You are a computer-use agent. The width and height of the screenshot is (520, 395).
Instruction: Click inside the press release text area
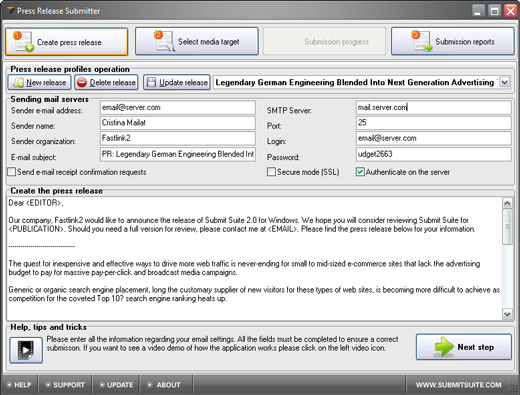(254, 259)
